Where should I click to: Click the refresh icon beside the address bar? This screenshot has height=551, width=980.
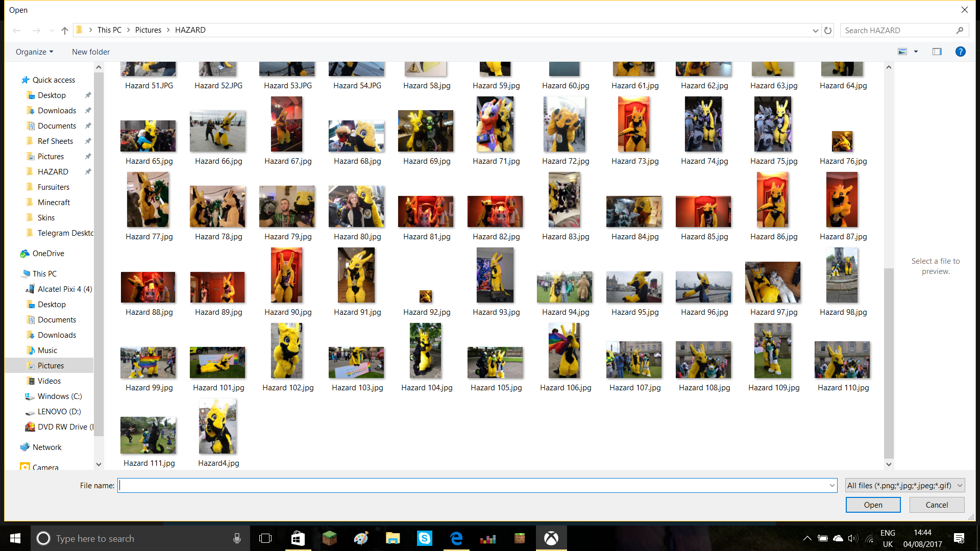(x=828, y=30)
